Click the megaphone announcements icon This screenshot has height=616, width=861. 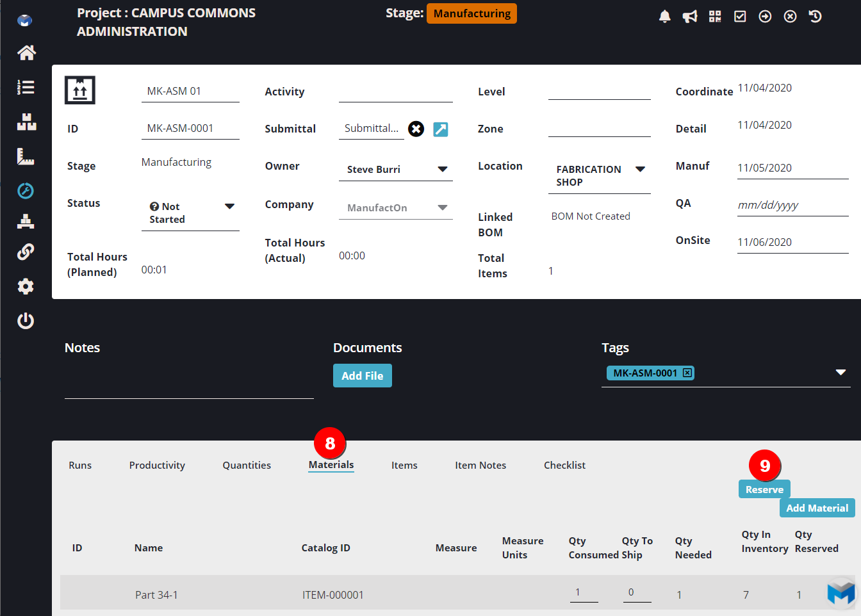(x=689, y=16)
